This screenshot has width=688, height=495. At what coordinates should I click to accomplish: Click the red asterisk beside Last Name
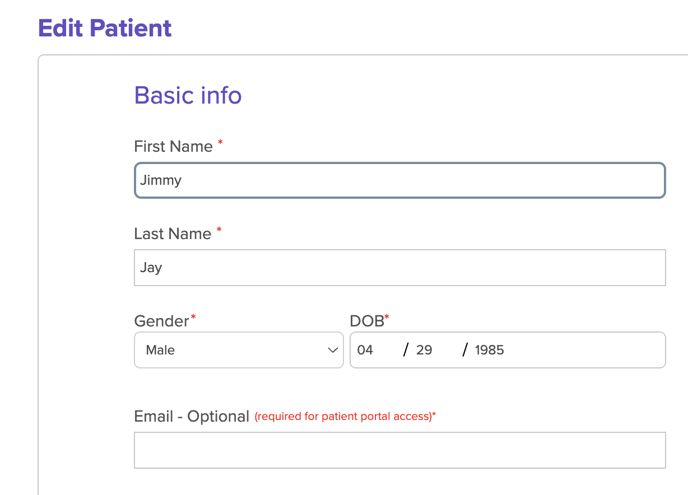(219, 230)
